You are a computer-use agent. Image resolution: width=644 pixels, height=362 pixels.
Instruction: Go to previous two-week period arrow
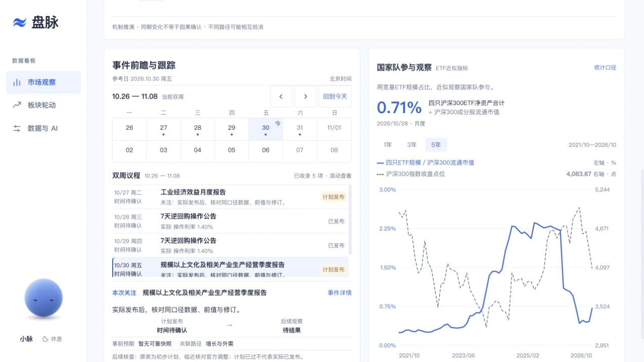click(x=281, y=96)
